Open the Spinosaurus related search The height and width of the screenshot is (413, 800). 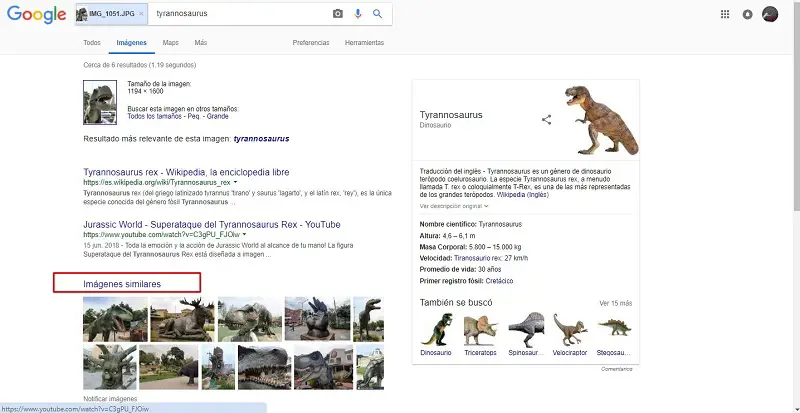526,334
